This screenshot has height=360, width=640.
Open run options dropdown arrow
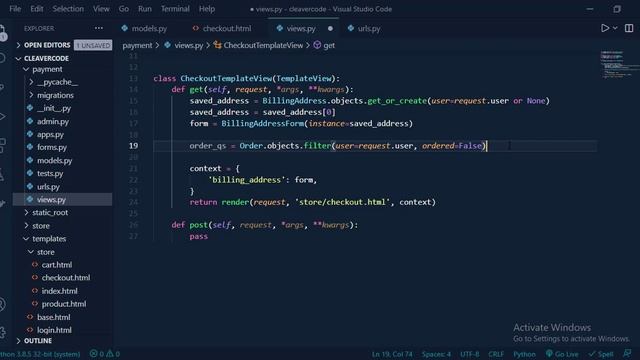(x=615, y=28)
